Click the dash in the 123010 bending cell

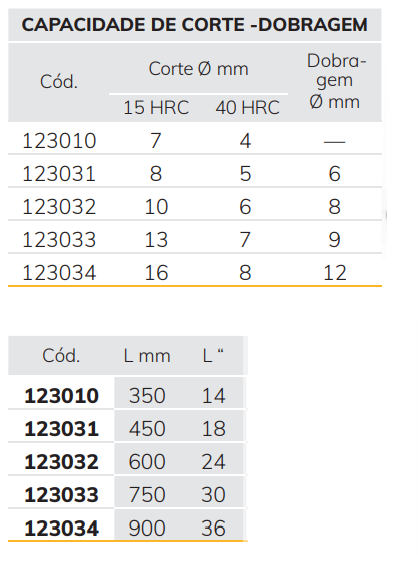[334, 142]
